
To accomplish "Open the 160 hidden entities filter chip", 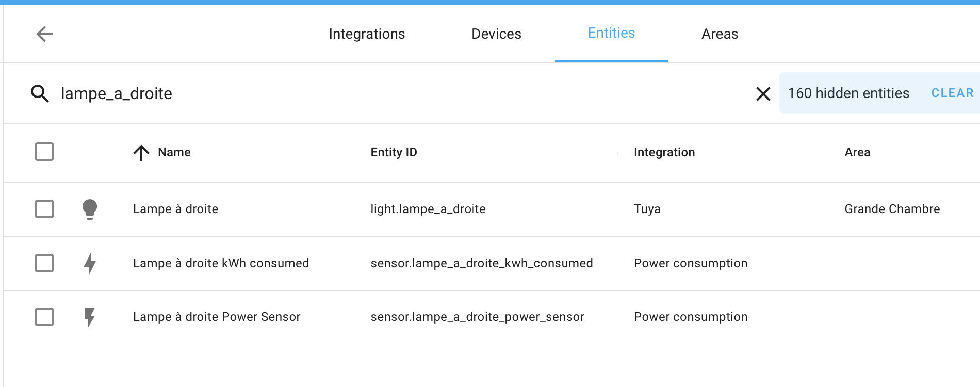I will [849, 93].
